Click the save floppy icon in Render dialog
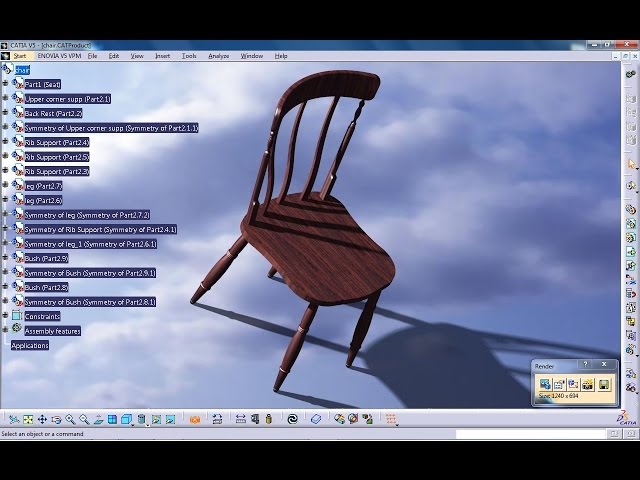Image resolution: width=640 pixels, height=480 pixels. 604,384
